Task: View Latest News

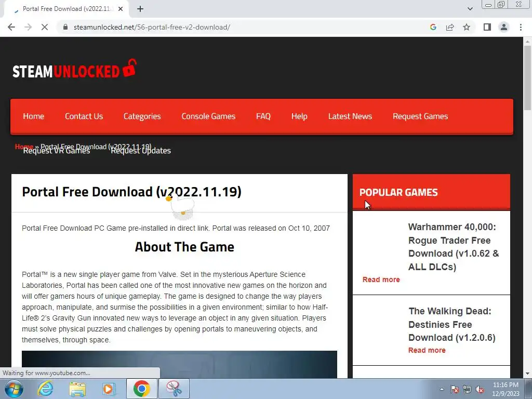Action: (x=350, y=116)
